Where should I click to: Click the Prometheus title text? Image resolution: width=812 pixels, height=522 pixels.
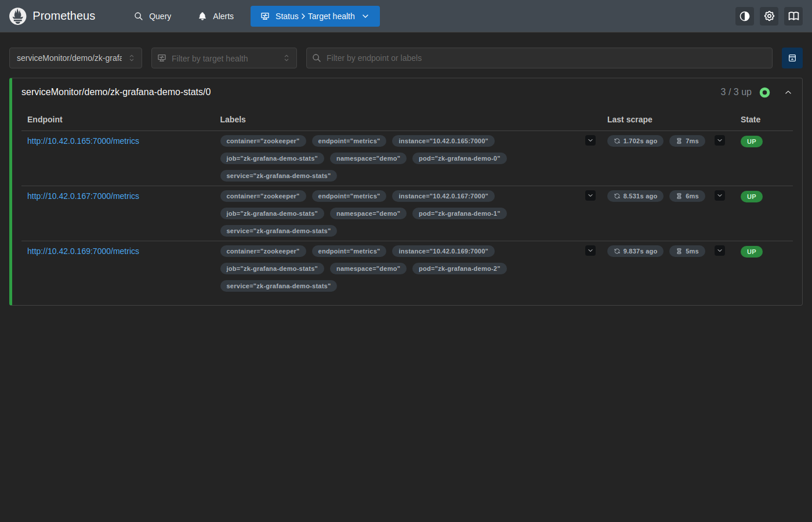tap(64, 16)
